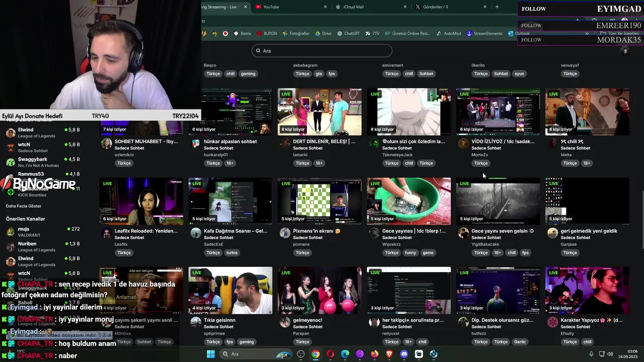The height and width of the screenshot is (362, 644).
Task: Click Wiprekzz streamer avatar
Action: [374, 233]
